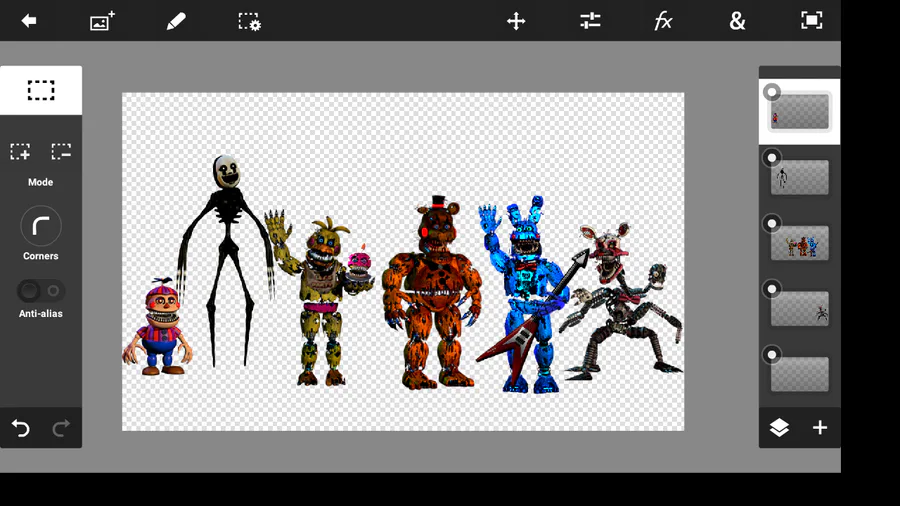The image size is (900, 506).
Task: Tap the back arrow icon
Action: click(29, 21)
